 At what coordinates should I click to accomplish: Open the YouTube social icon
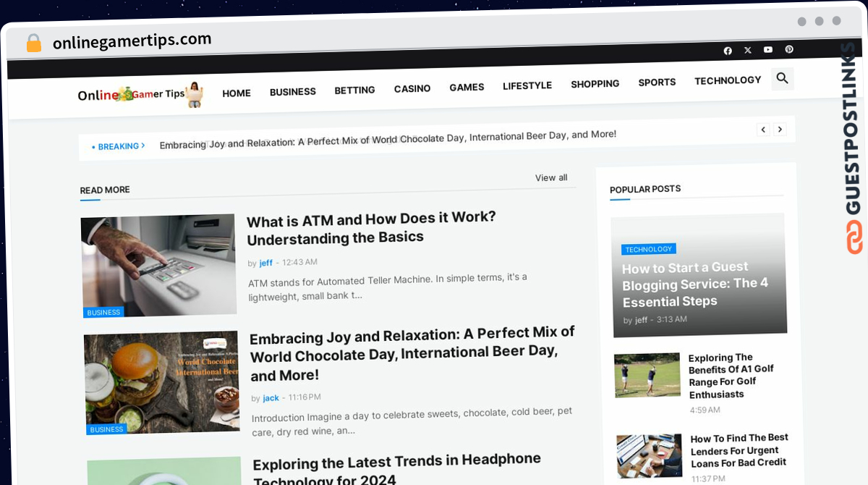768,50
